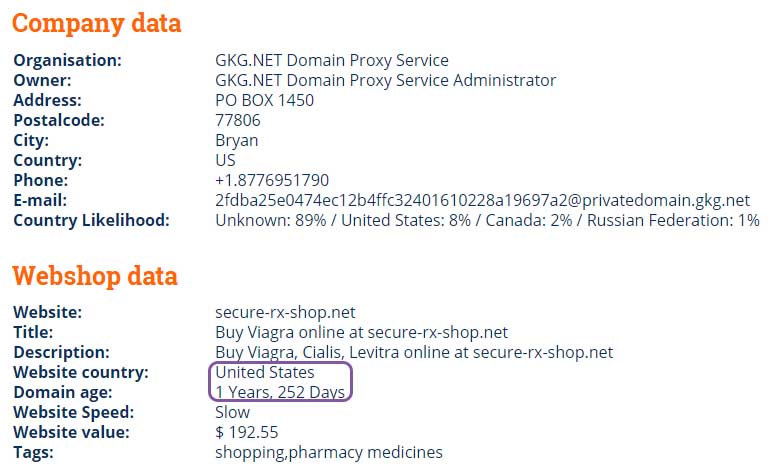This screenshot has height=471, width=772.
Task: Select the GKG.NET Domain Proxy Service organisation text
Action: (332, 60)
